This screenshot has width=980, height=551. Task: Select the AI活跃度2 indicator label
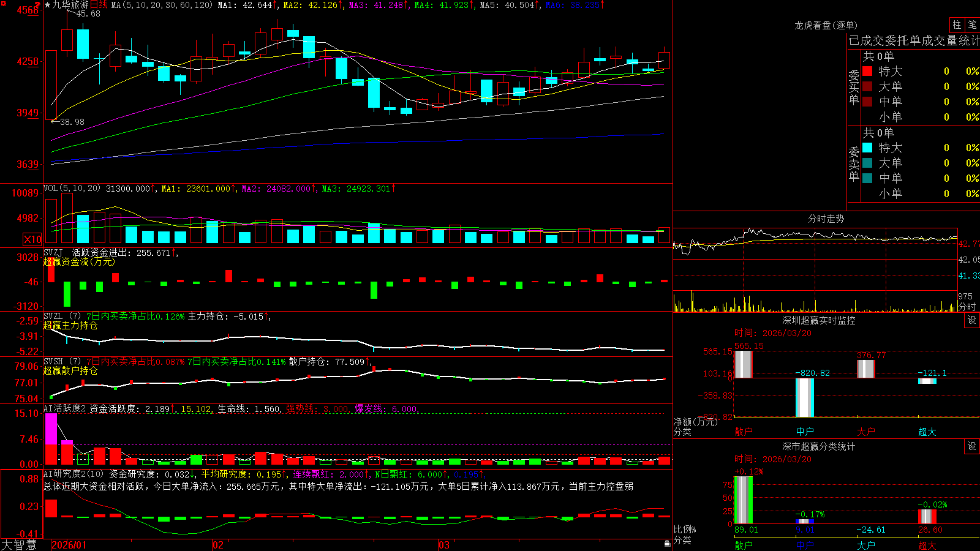point(64,409)
